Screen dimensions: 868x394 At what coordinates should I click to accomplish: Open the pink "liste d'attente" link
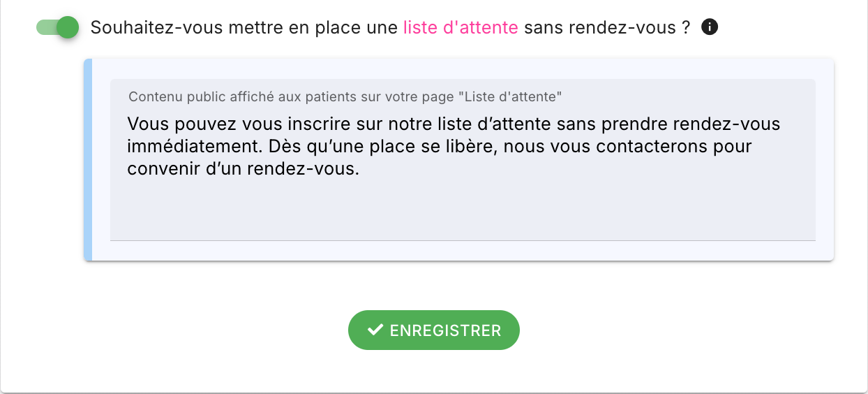(x=461, y=27)
